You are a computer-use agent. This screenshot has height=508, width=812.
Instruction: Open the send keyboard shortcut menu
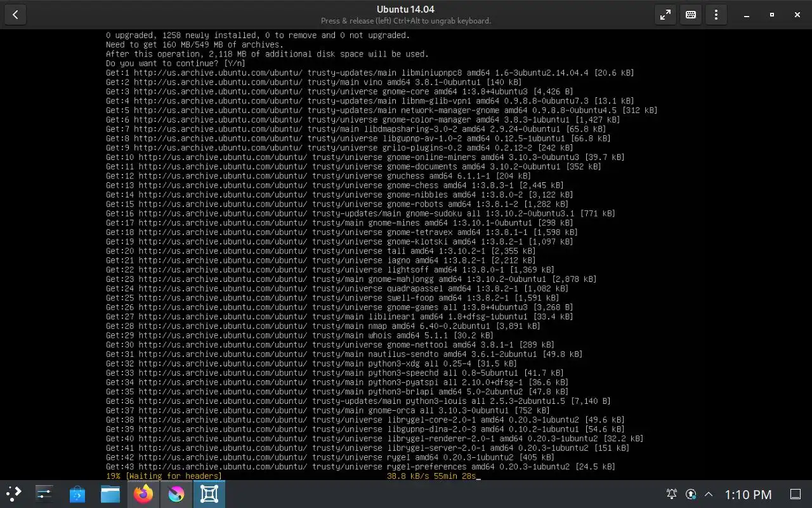pyautogui.click(x=691, y=15)
